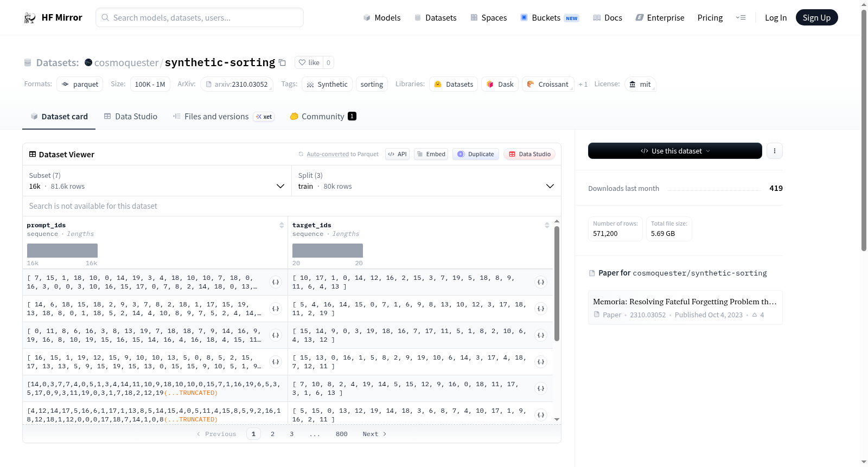Screen dimensions: 868x467
Task: Open the Pricing page link
Action: point(710,18)
